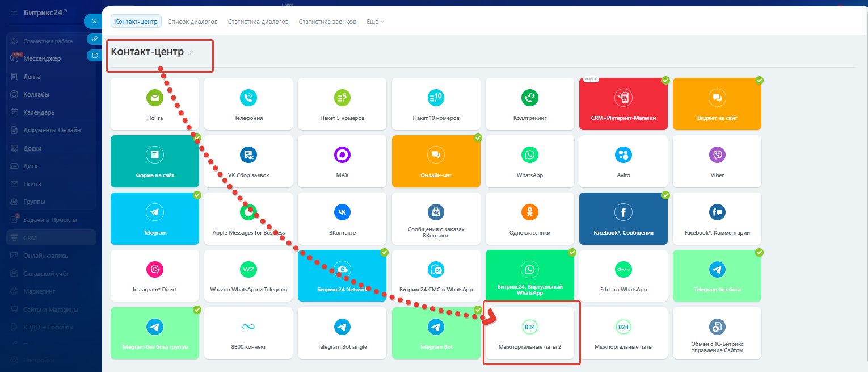Open the Онлайн-чат tile
The height and width of the screenshot is (372, 868).
tap(436, 161)
